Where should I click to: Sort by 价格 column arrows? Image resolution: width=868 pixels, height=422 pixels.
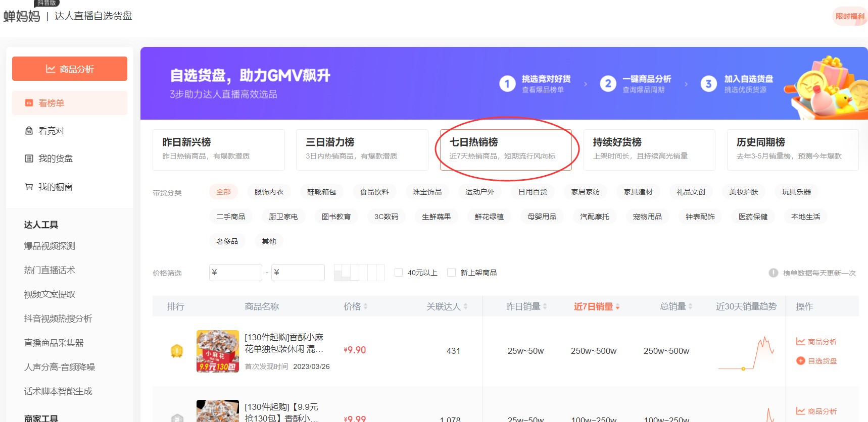[x=365, y=306]
